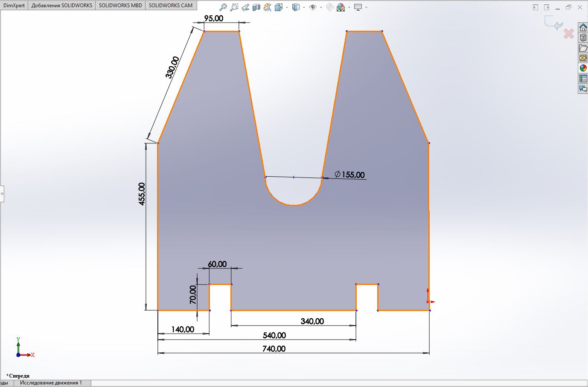This screenshot has width=588, height=387.
Task: Select the Zoom to Area tool
Action: pyautogui.click(x=234, y=7)
